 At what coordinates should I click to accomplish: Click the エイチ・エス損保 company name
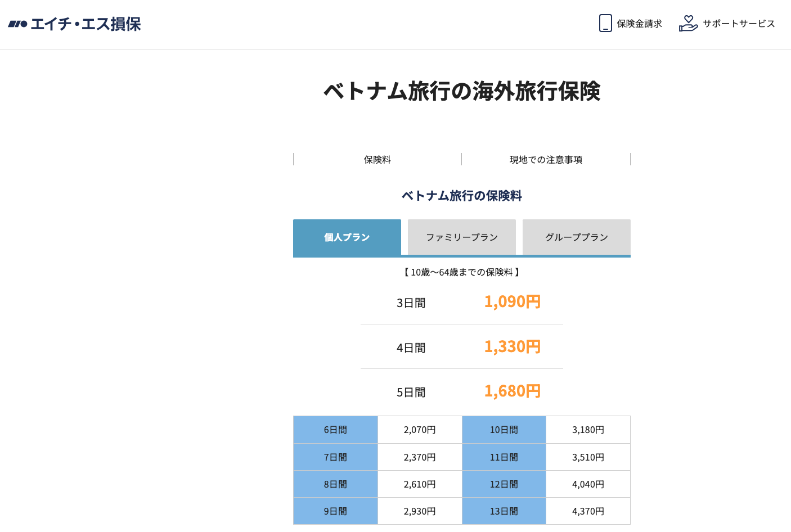(86, 24)
